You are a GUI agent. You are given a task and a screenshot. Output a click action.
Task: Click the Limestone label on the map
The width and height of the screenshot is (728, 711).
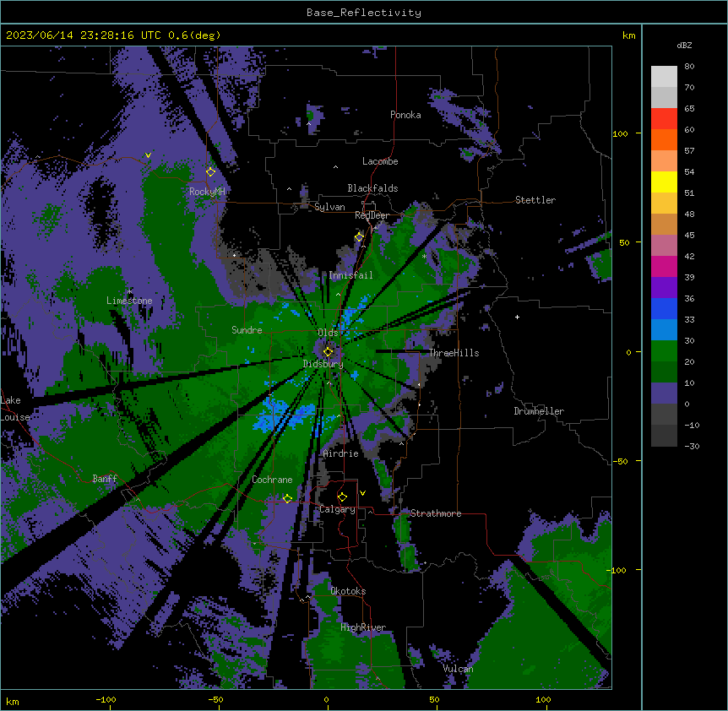point(129,301)
